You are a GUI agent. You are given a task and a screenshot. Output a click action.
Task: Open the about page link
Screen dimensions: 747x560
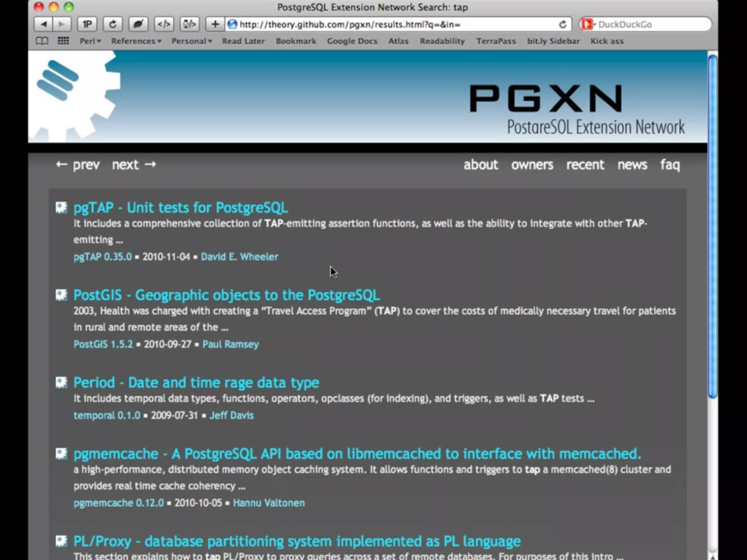(480, 165)
